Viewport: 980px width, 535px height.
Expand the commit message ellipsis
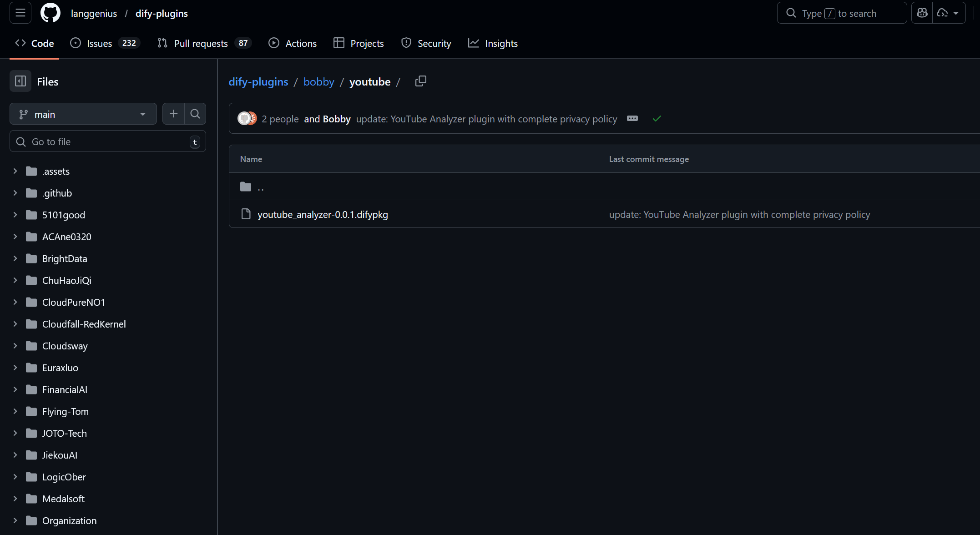[x=632, y=119]
